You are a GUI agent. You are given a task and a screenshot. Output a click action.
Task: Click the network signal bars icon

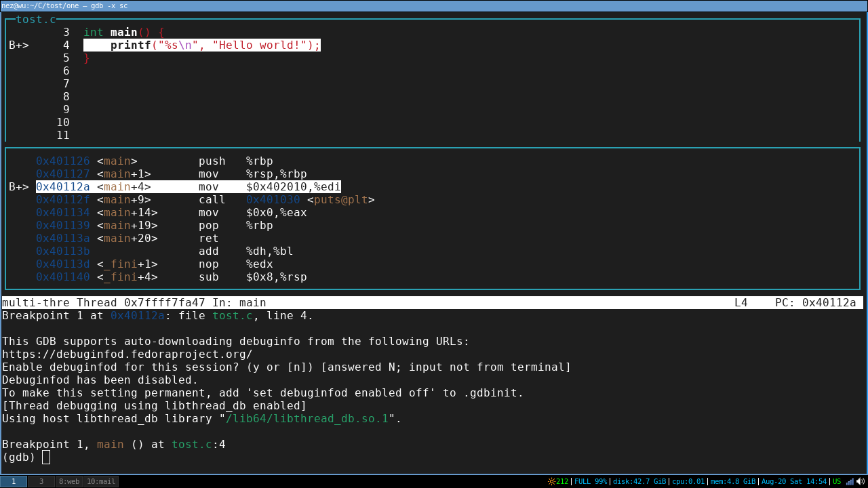850,481
